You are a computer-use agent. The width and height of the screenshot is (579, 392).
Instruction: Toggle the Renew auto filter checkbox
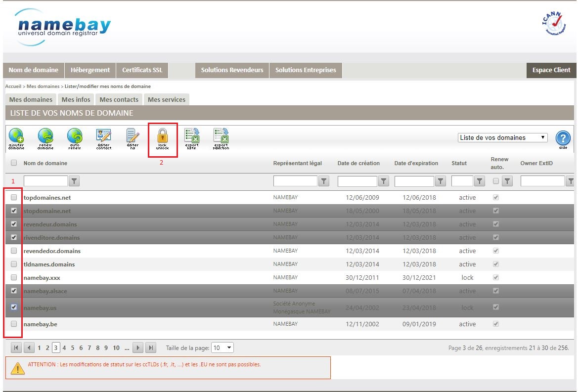[x=496, y=181]
